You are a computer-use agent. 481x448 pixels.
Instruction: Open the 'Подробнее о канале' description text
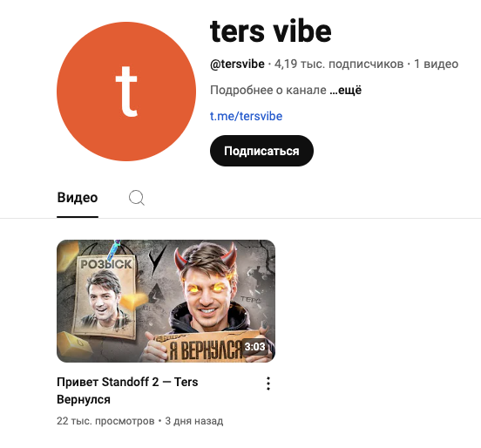tap(268, 90)
